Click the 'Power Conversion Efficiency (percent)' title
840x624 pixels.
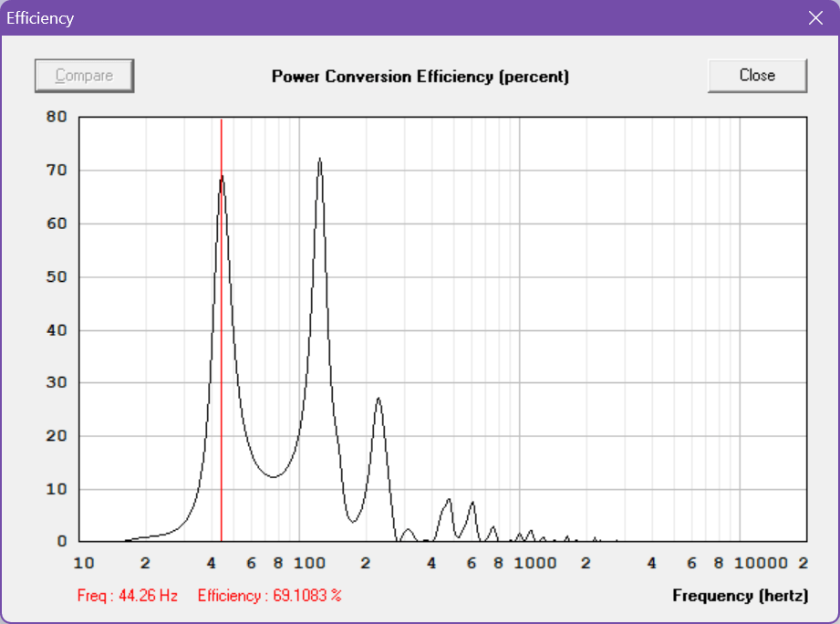pyautogui.click(x=420, y=77)
